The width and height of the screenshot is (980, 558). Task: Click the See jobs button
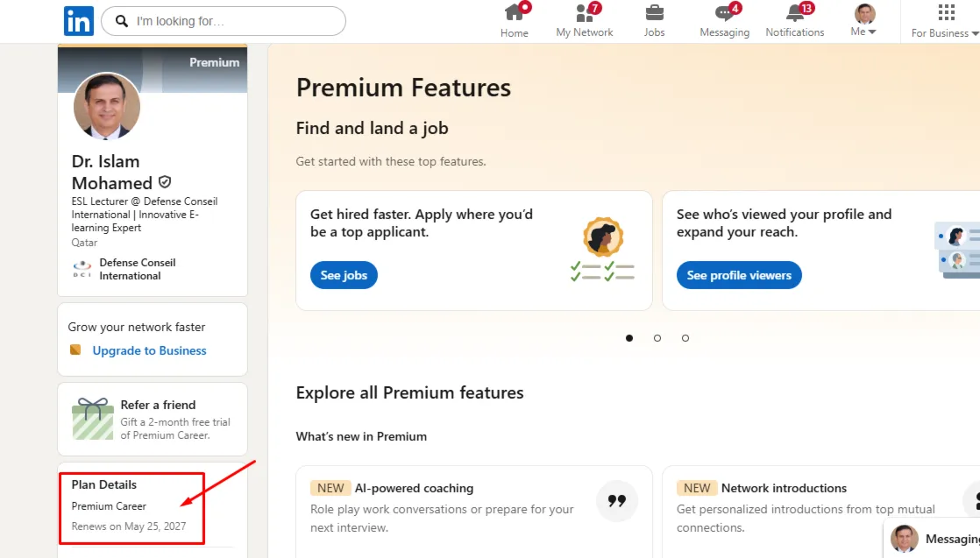pos(344,275)
